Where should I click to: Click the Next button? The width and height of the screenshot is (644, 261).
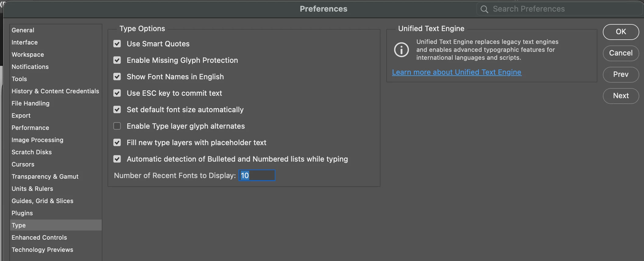pos(621,96)
